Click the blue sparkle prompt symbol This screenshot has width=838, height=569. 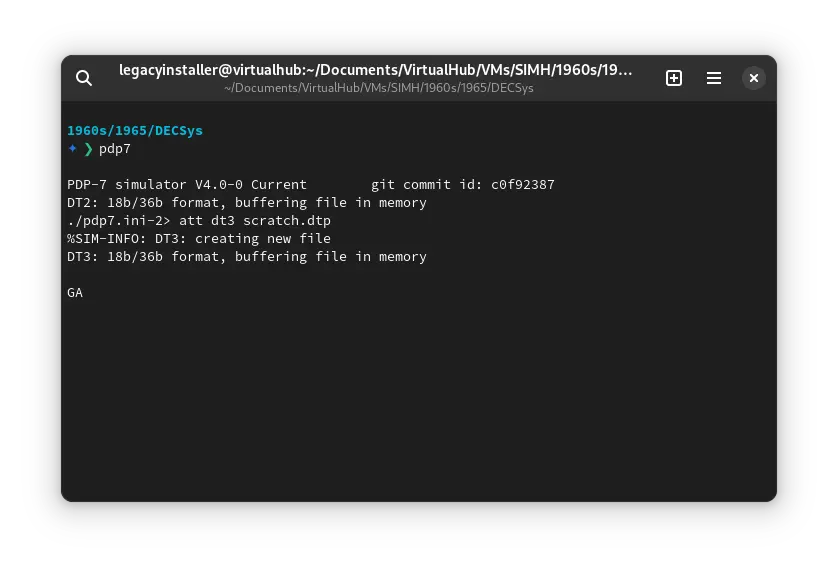click(x=72, y=149)
